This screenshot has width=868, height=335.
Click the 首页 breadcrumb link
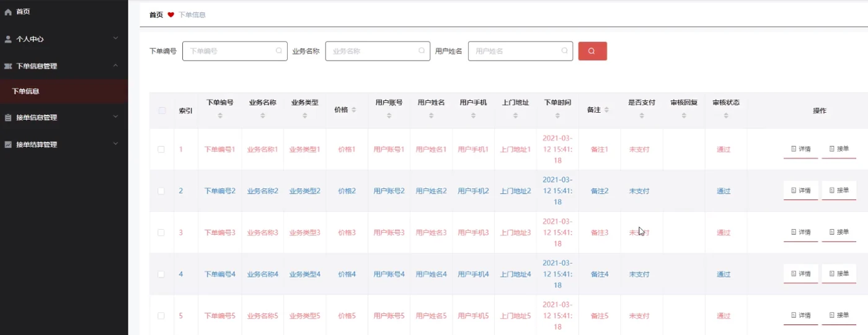[156, 15]
